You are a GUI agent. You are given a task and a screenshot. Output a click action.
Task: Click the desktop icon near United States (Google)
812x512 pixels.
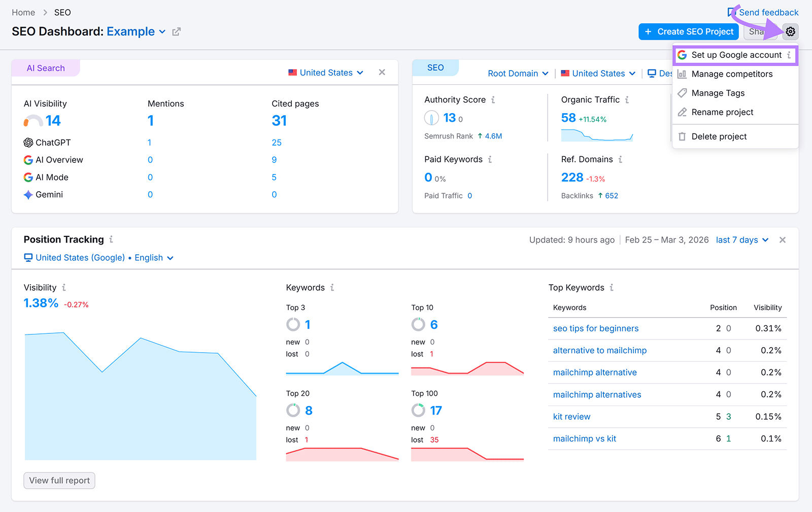28,257
